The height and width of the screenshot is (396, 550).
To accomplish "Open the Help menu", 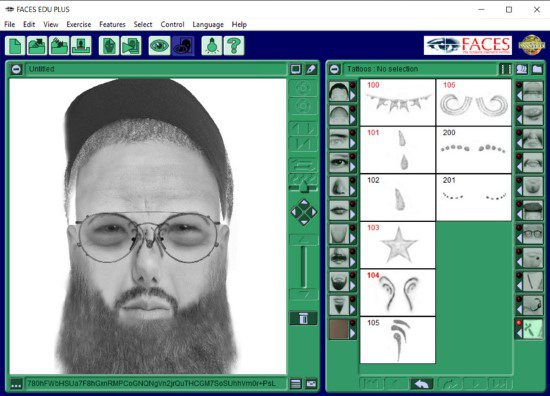I will click(x=239, y=25).
